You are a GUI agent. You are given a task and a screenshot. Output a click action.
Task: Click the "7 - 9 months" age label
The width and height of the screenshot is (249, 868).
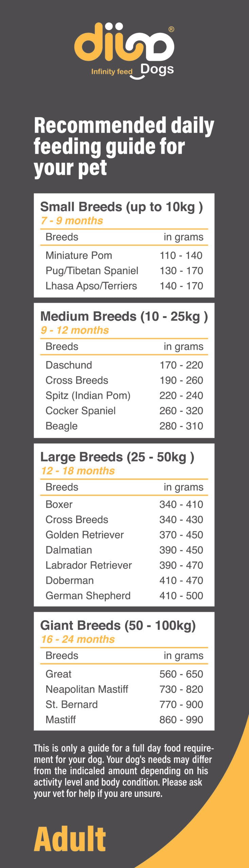[x=72, y=221]
